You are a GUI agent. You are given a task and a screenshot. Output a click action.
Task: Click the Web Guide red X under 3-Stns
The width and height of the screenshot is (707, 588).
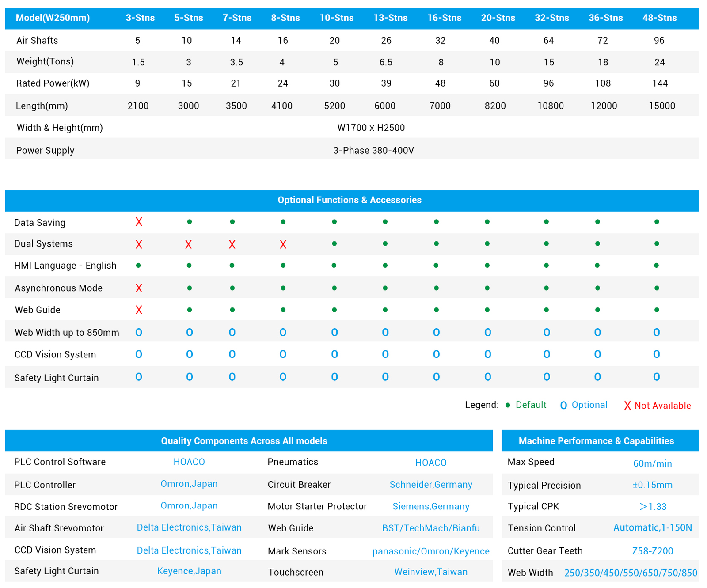[x=139, y=310]
